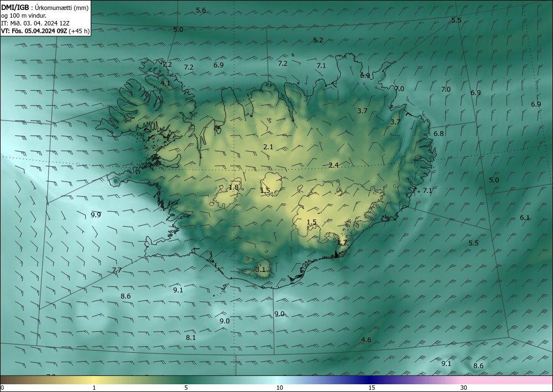Pick the pale yellow band of the color scale
This screenshot has width=553, height=392.
(x=94, y=380)
